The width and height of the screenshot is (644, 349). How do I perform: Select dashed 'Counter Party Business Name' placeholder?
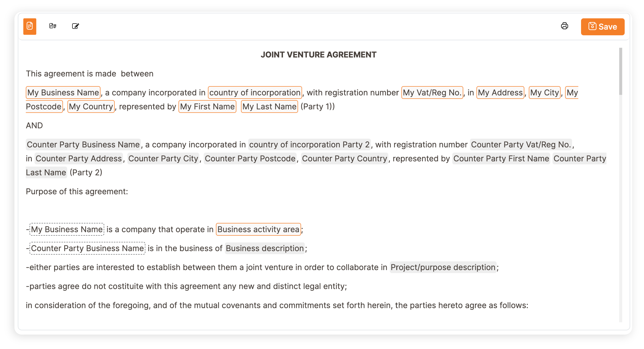[87, 248]
